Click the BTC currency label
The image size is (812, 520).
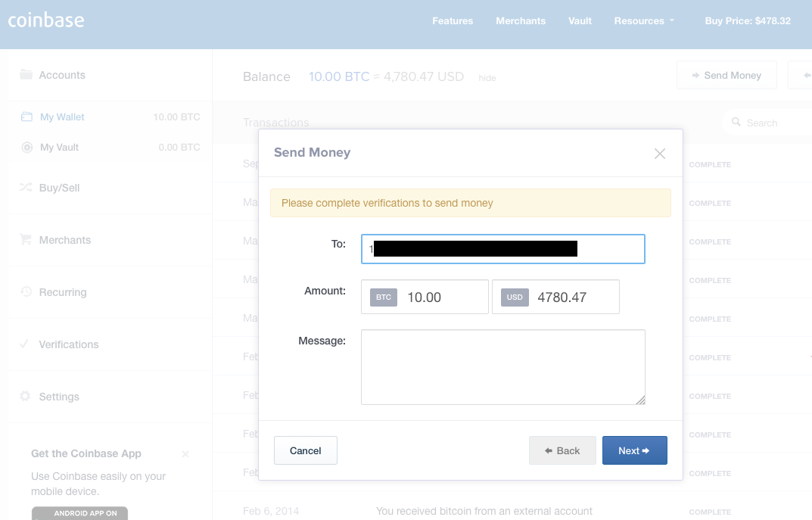point(384,297)
